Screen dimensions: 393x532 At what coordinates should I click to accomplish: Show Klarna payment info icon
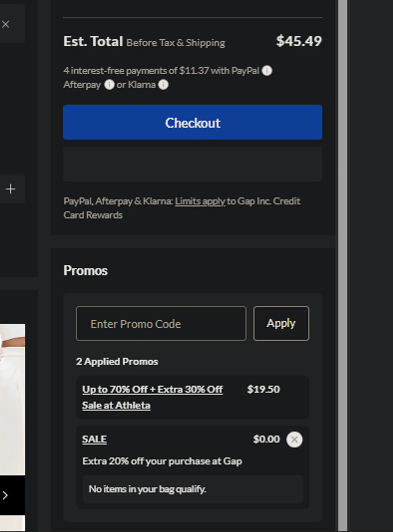[x=163, y=85]
